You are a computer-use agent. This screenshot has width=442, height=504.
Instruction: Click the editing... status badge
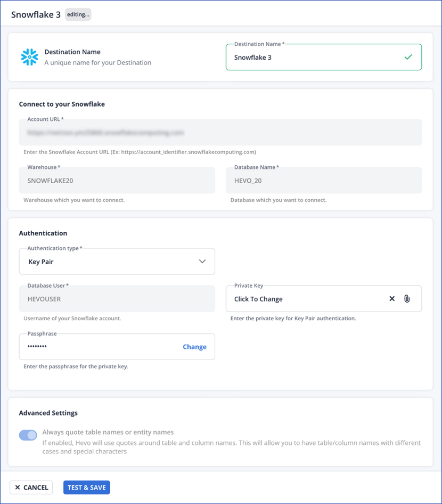[x=78, y=14]
